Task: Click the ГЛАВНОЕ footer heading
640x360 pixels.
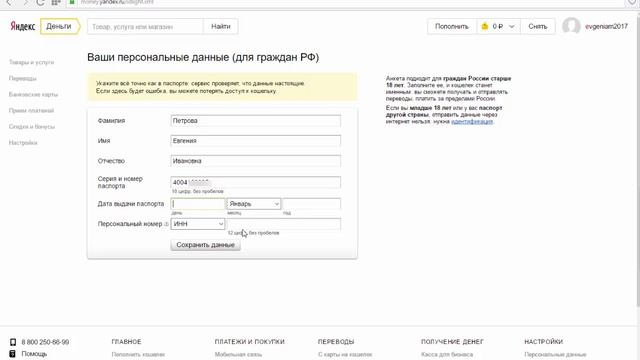Action: pos(126,342)
